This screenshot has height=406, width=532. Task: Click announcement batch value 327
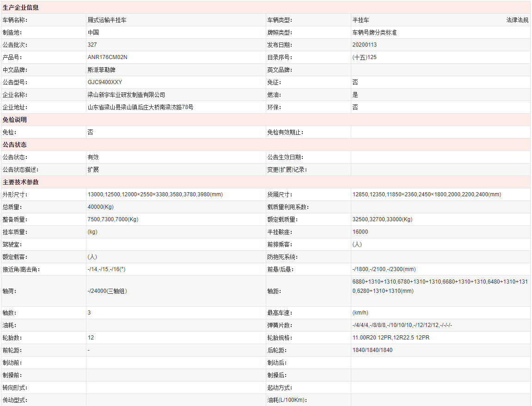pyautogui.click(x=92, y=45)
